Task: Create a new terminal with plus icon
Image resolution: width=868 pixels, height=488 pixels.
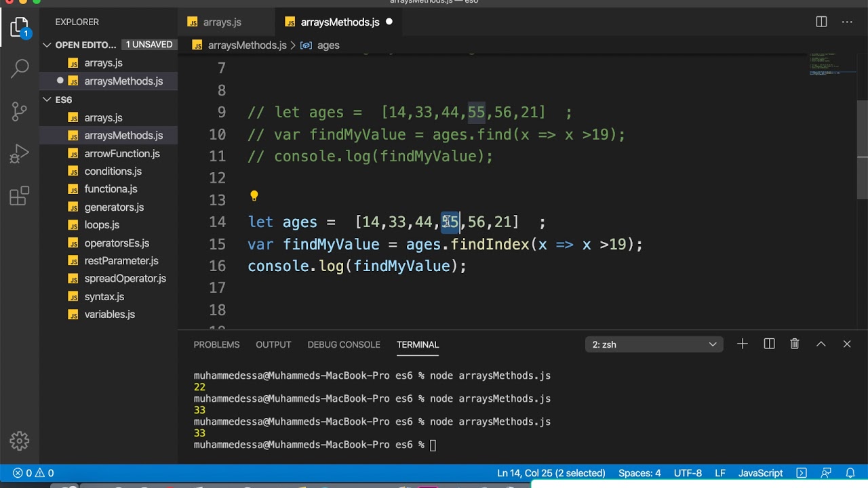Action: point(743,344)
